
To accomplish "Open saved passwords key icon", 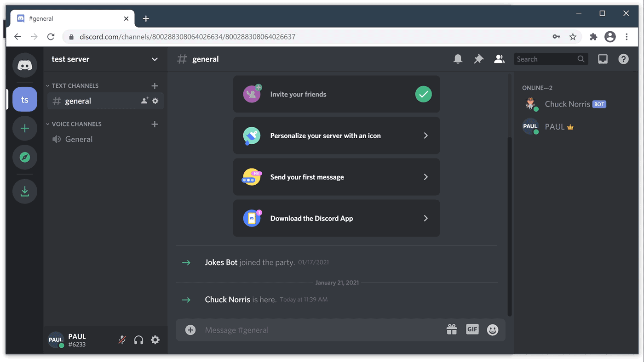I will coord(556,37).
